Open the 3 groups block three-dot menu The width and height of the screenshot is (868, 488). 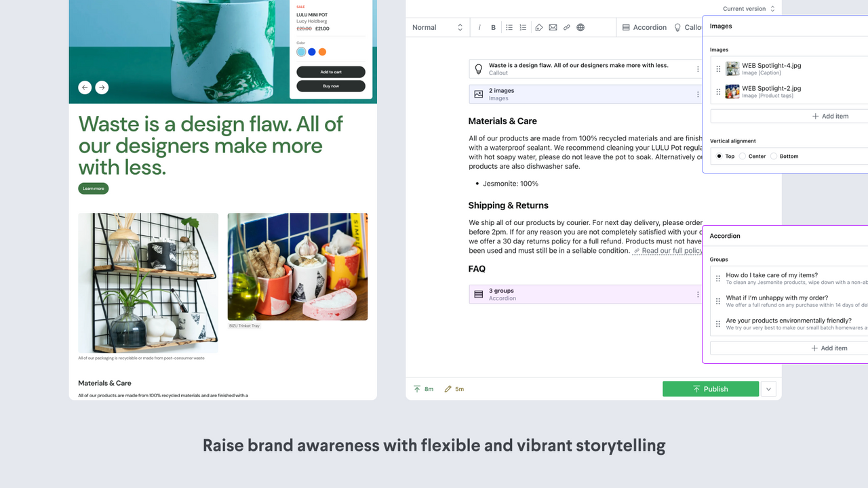[698, 294]
